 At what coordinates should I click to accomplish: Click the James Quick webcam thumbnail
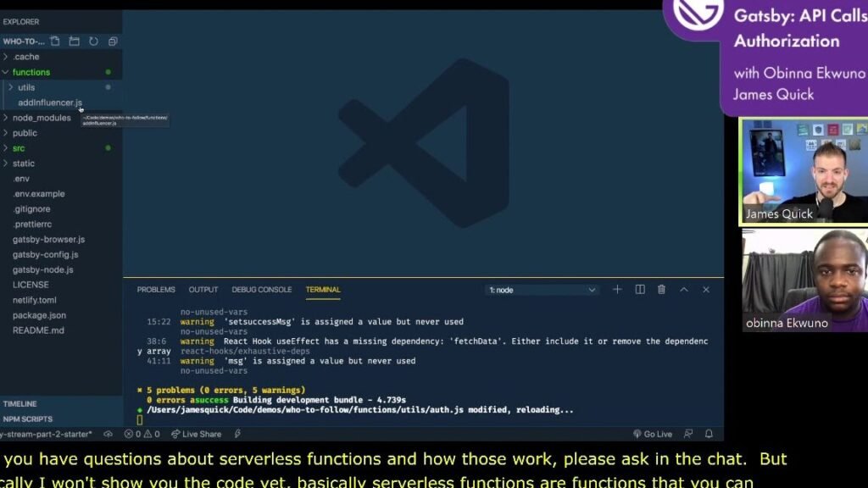point(804,171)
